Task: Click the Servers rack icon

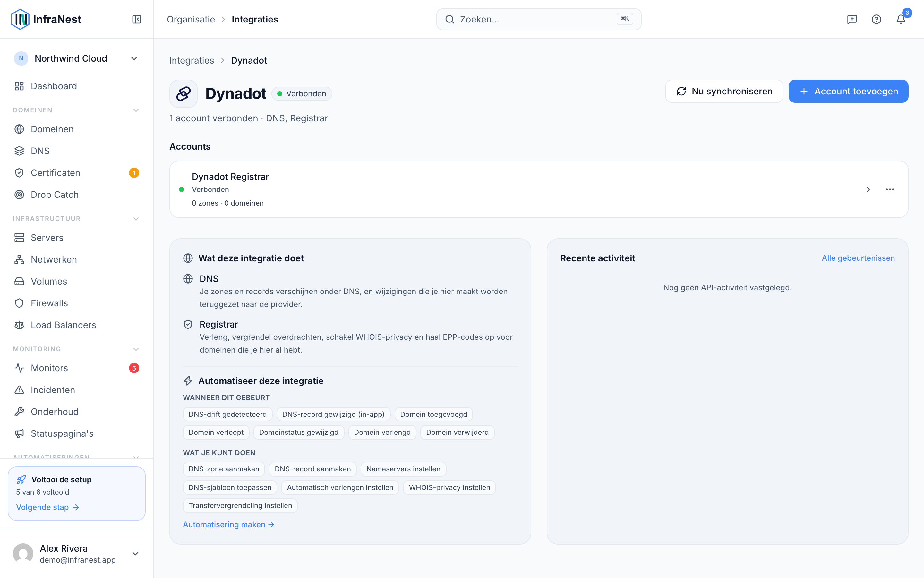Action: (x=19, y=238)
